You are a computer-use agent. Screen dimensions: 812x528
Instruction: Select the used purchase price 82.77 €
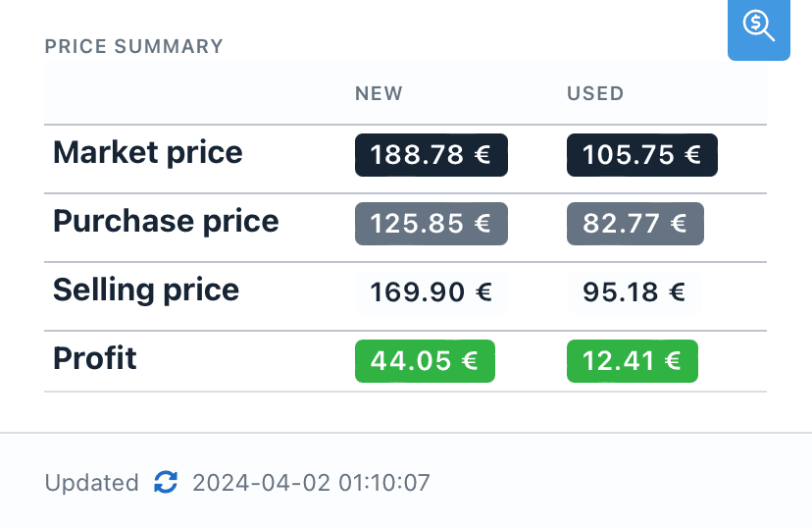pyautogui.click(x=634, y=224)
